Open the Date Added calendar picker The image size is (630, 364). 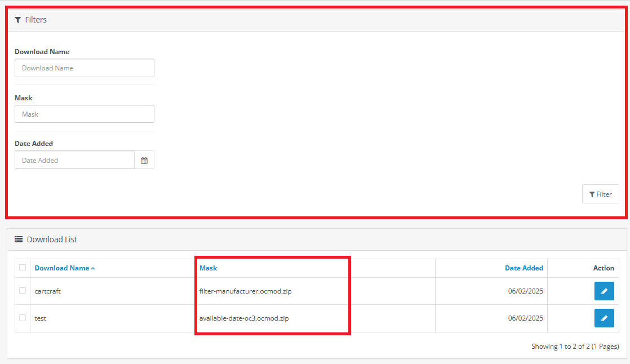144,160
